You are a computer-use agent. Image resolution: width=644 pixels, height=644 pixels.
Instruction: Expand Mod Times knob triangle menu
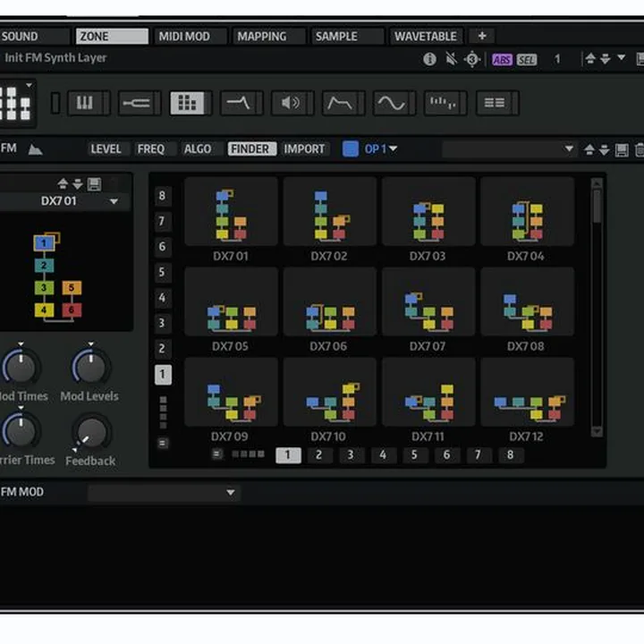click(21, 343)
